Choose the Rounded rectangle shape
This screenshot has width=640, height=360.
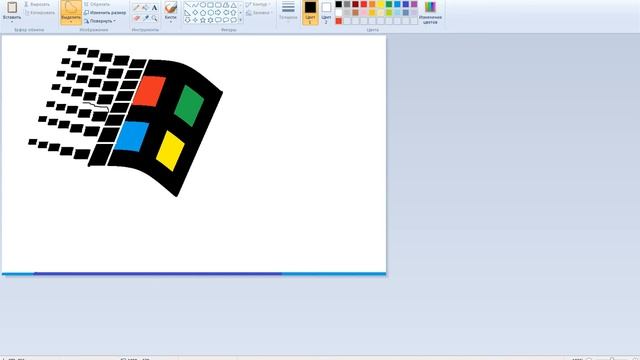pos(218,4)
